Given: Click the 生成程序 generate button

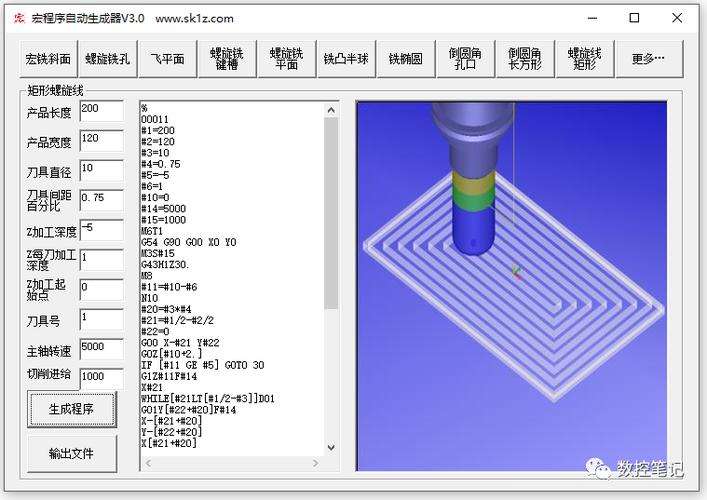Looking at the screenshot, I should [x=72, y=409].
